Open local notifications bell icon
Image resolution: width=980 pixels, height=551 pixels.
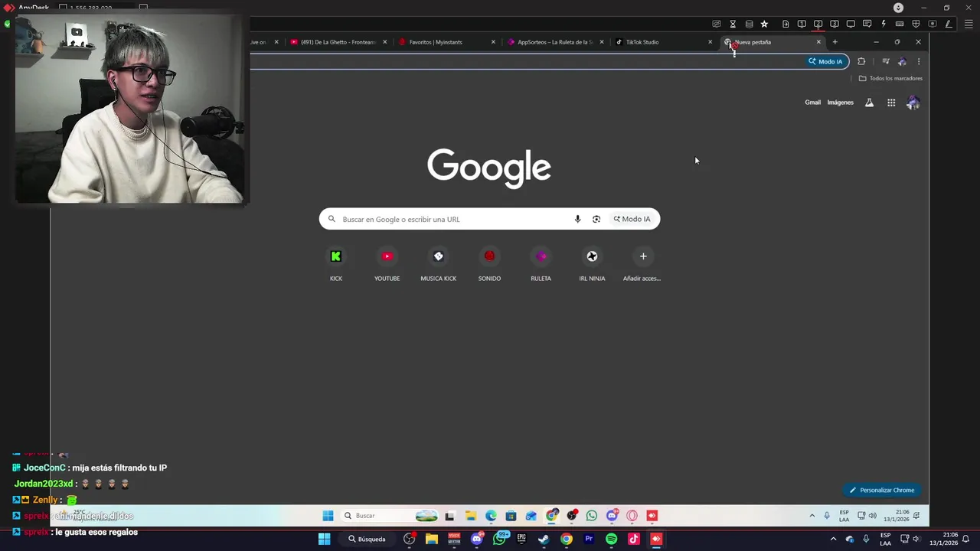tap(965, 540)
